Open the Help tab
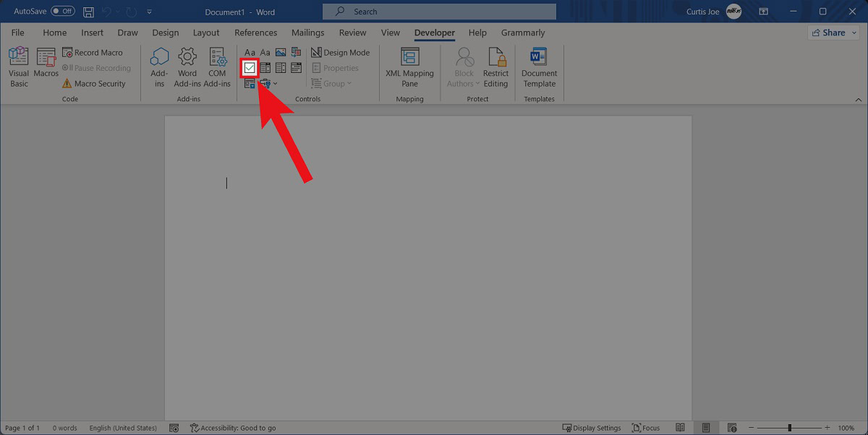Screen dimensions: 868x435 (477, 33)
